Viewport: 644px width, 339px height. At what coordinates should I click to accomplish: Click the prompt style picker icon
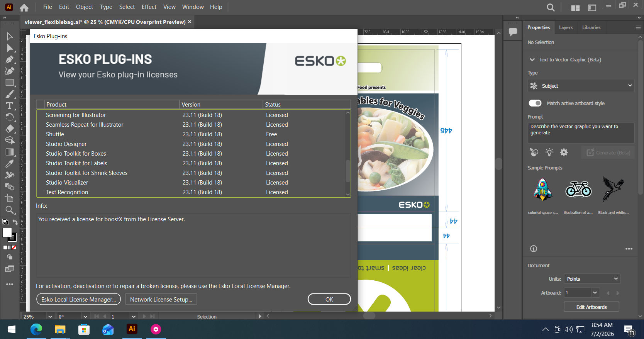(x=534, y=153)
